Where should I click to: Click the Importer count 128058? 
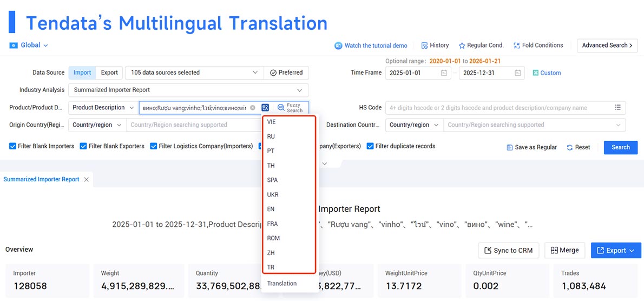click(30, 286)
